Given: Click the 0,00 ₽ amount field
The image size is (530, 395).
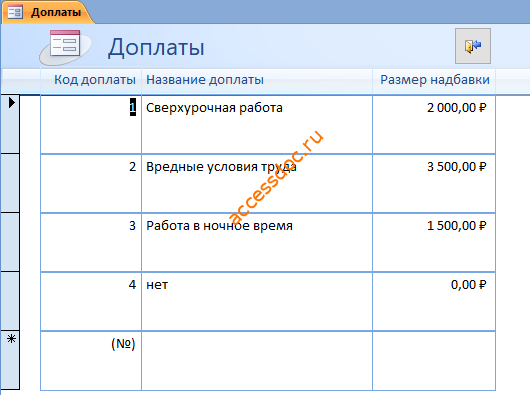Looking at the screenshot, I should [434, 301].
